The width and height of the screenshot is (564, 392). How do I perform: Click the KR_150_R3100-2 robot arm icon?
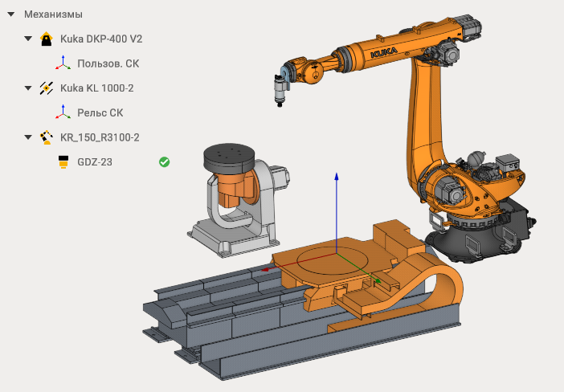(47, 137)
